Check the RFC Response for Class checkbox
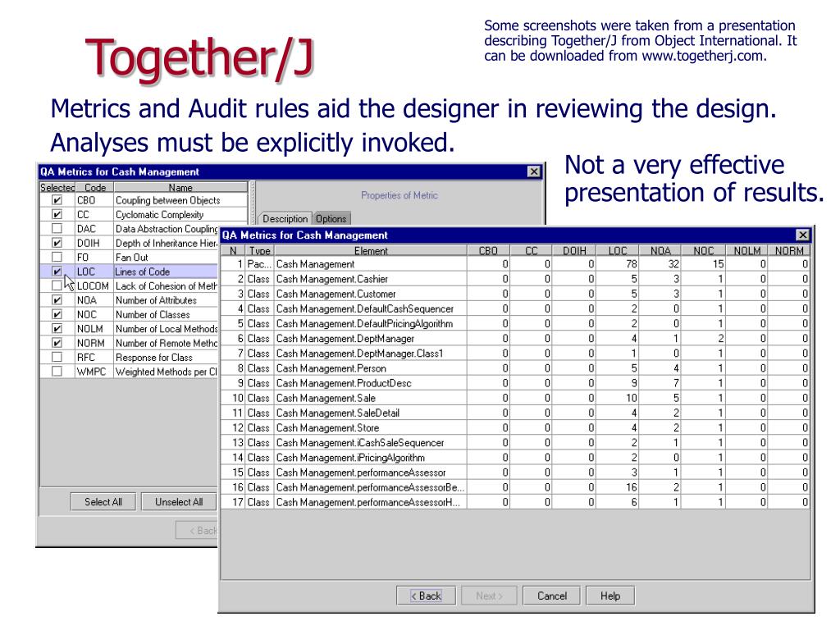840x630 pixels. tap(57, 358)
